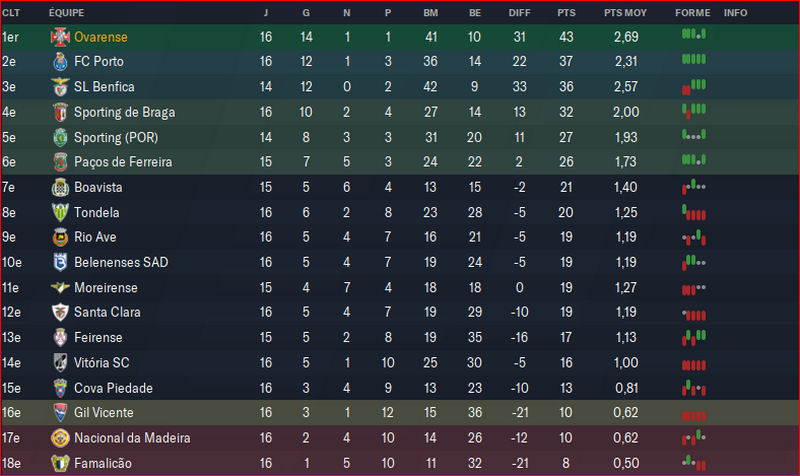Viewport: 800px width, 476px height.
Task: Click the Rio Ave club crest
Action: 59,237
